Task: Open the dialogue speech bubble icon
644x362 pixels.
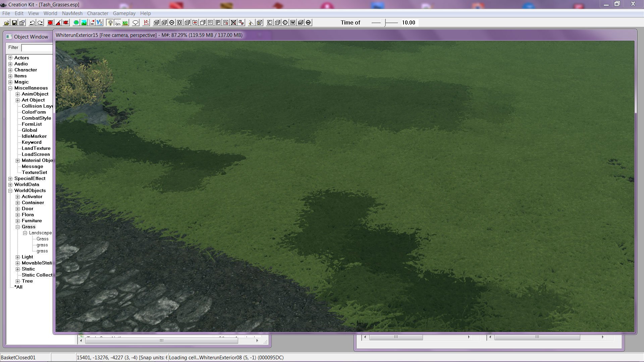Action: (x=136, y=22)
